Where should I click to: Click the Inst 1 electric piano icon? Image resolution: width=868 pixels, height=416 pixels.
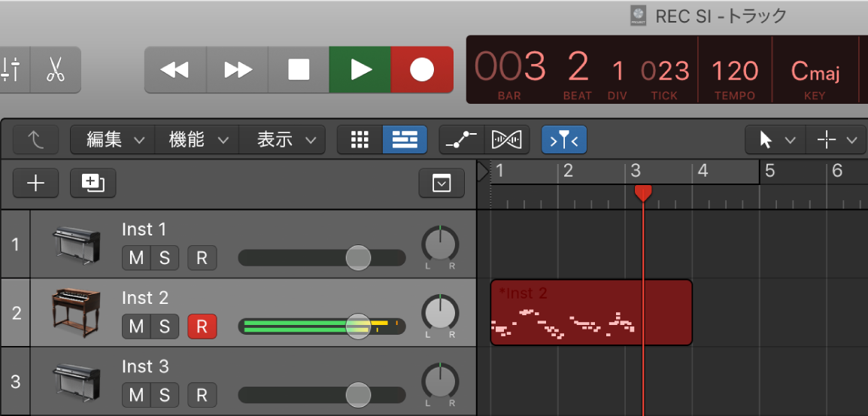click(77, 244)
